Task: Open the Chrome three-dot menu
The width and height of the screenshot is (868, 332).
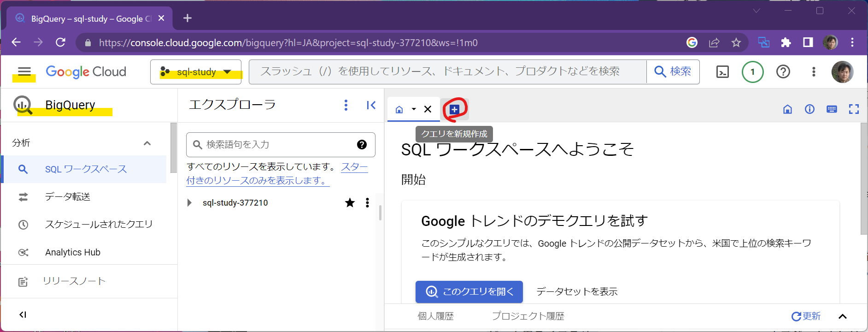Action: [852, 42]
